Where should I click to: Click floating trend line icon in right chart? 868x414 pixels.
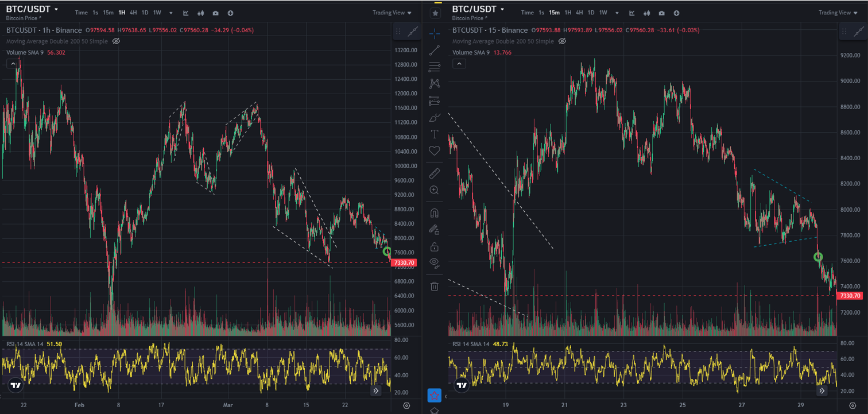(858, 32)
